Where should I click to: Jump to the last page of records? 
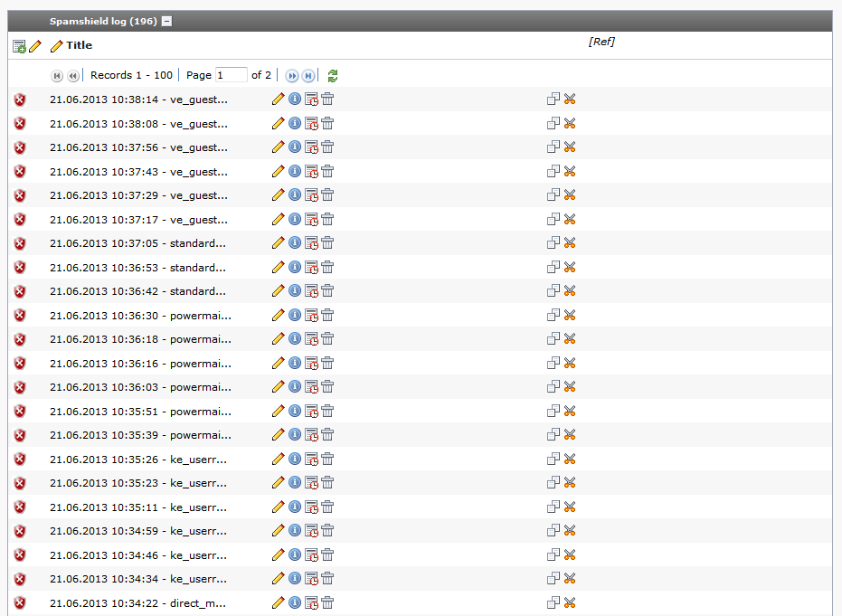coord(308,76)
